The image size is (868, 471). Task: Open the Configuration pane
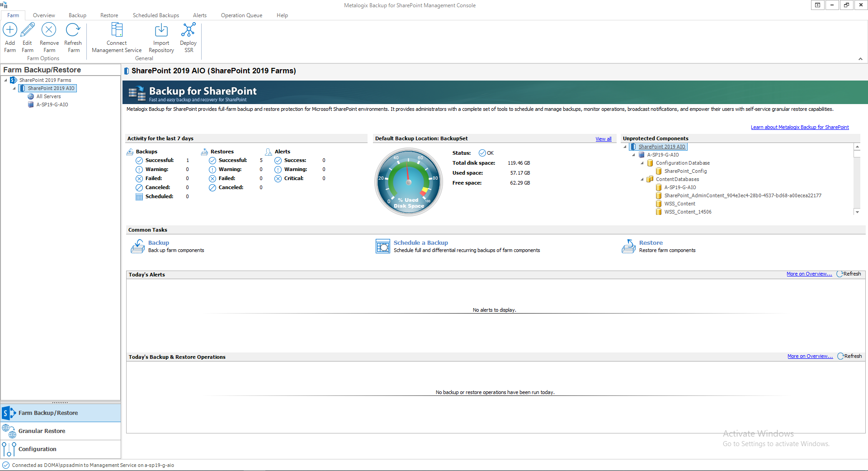click(37, 449)
